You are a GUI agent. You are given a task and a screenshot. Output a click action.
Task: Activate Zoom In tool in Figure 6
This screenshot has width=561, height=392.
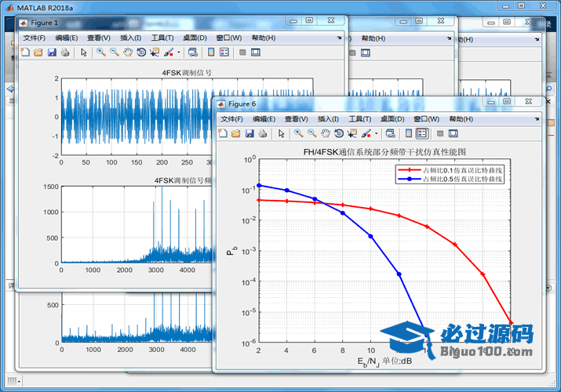(x=298, y=133)
